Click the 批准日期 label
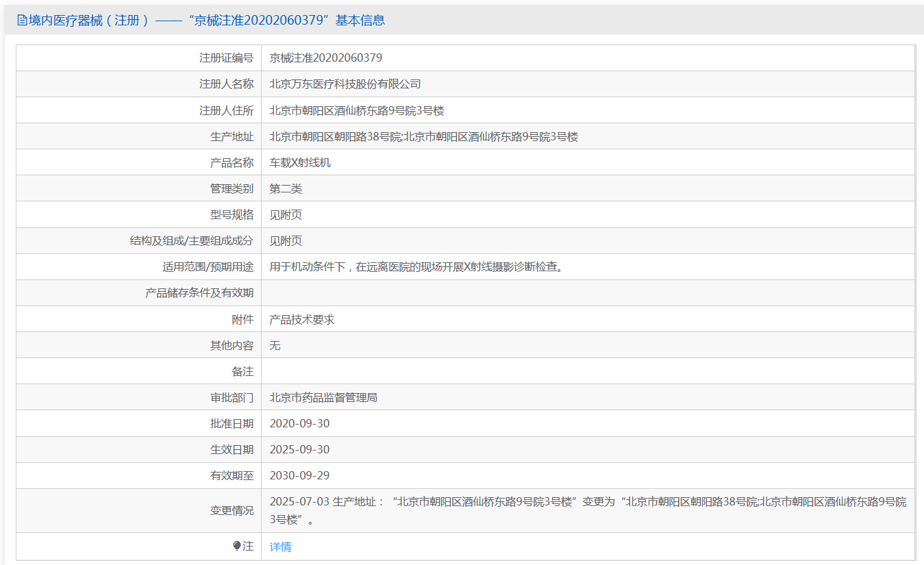 pyautogui.click(x=232, y=423)
